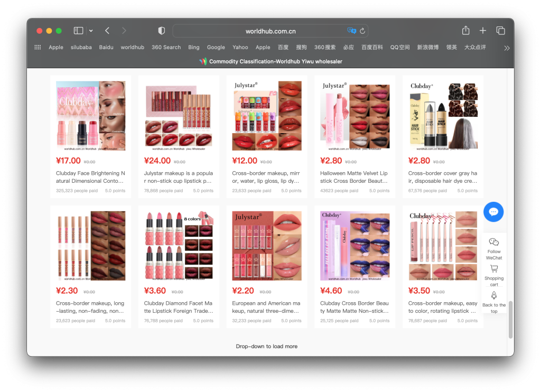Screen dimensions: 541x392
Task: Open the silubaba bookmark
Action: (x=81, y=47)
